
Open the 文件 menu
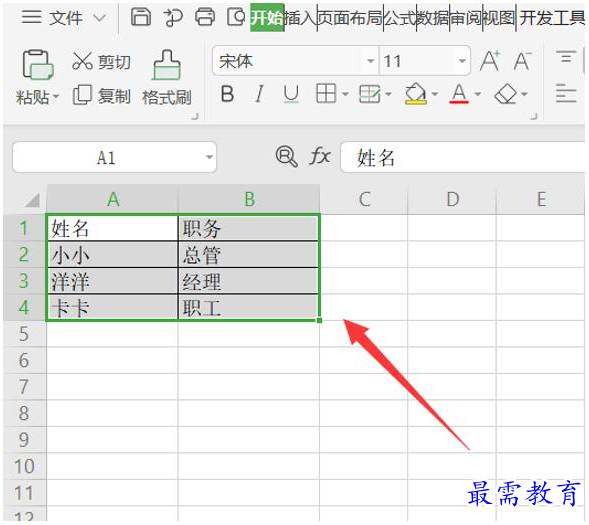[x=66, y=18]
